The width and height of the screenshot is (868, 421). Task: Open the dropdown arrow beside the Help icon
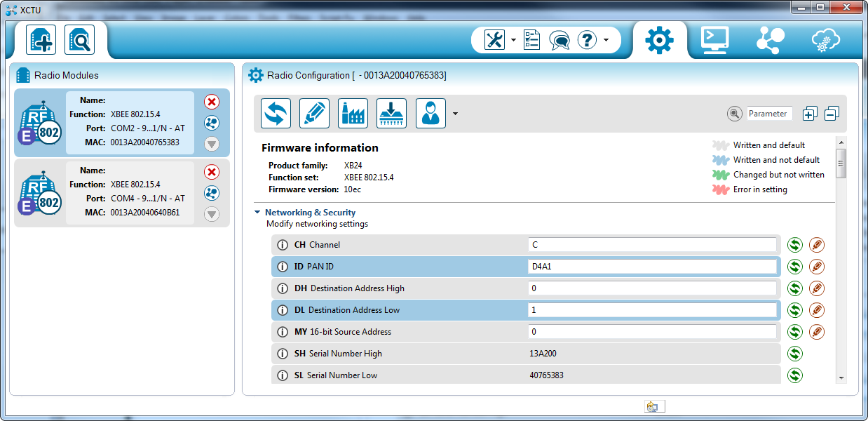(x=606, y=40)
